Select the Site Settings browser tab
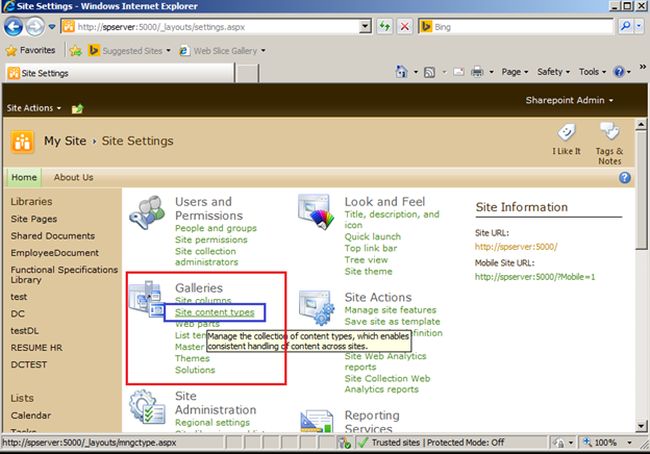The height and width of the screenshot is (454, 650). click(x=120, y=73)
